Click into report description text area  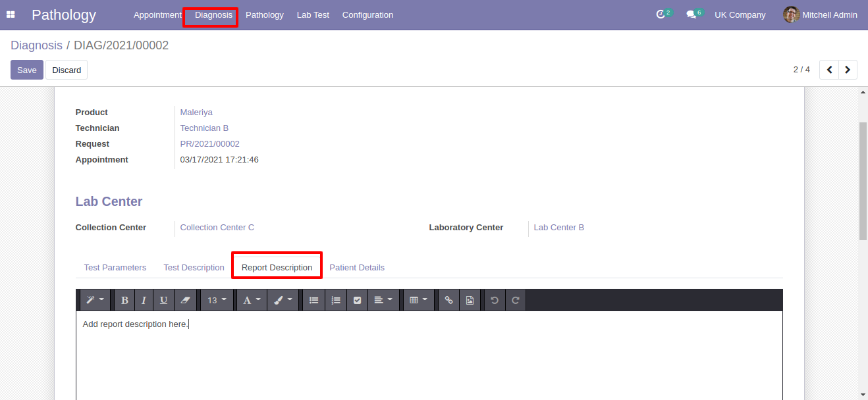coord(429,355)
